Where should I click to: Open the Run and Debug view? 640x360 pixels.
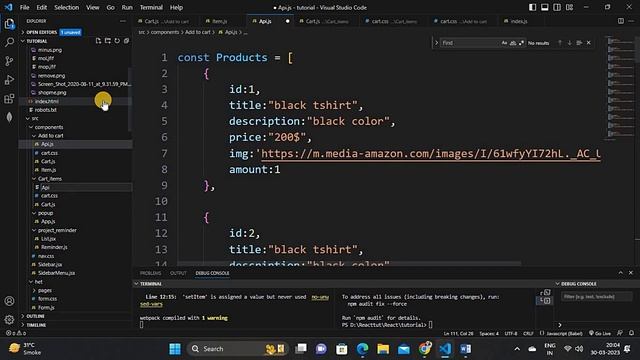click(x=9, y=80)
